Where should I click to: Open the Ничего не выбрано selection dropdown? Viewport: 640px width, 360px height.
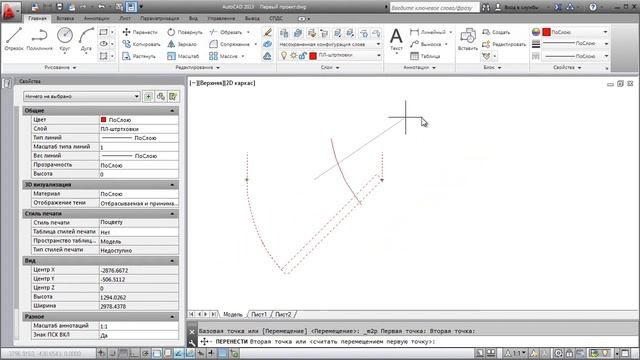pyautogui.click(x=82, y=96)
